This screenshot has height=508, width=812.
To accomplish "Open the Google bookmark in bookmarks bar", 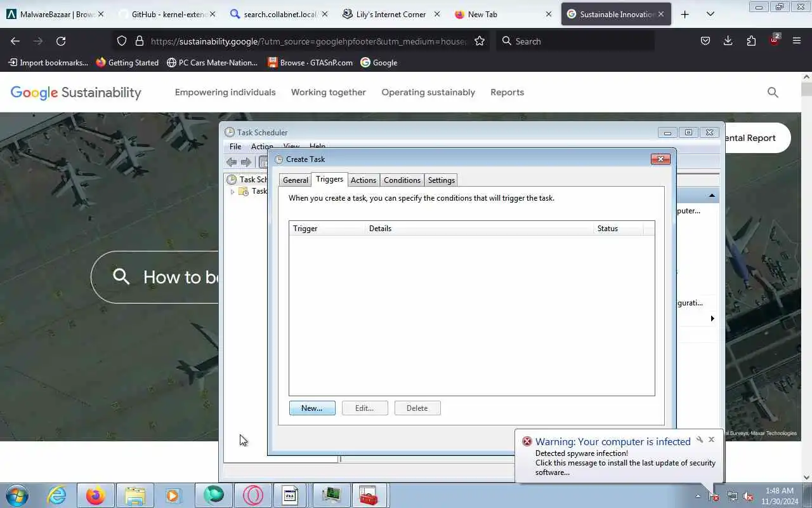I will tap(379, 62).
